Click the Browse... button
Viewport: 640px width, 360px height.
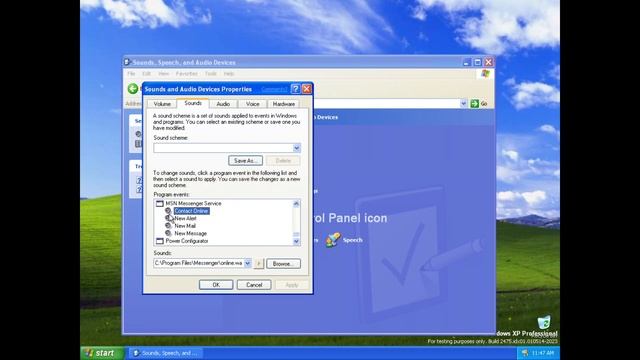pos(283,264)
